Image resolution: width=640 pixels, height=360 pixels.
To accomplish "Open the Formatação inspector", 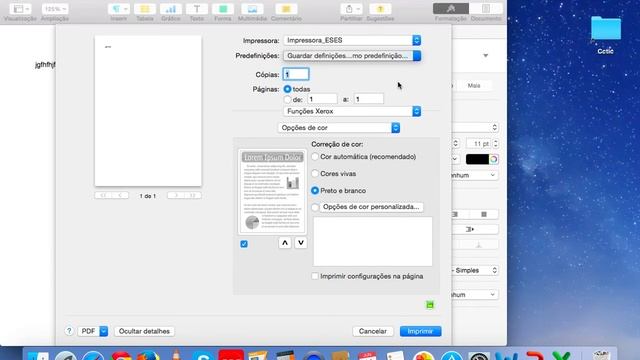I will point(451,9).
